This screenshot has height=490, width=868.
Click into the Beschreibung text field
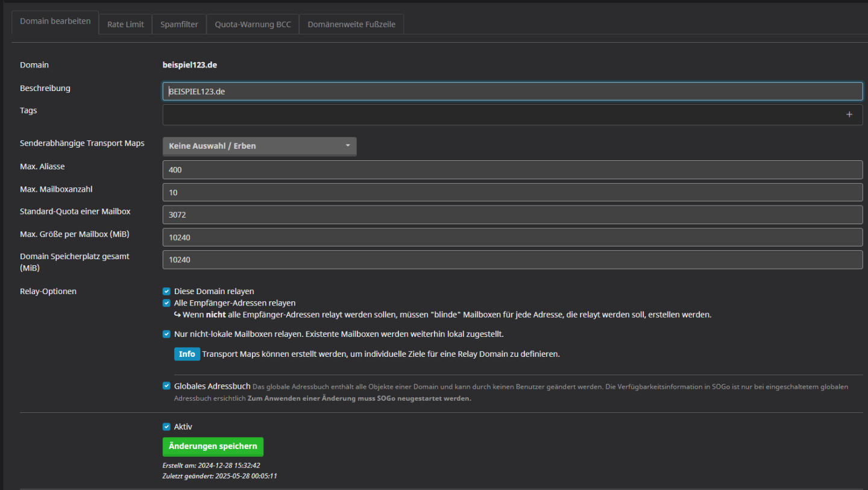tap(512, 92)
